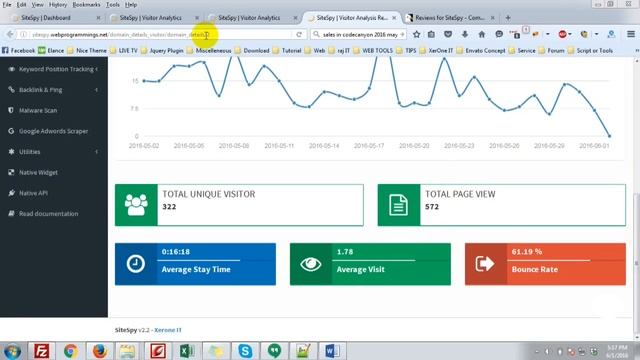Image resolution: width=640 pixels, height=360 pixels.
Task: Click the Google logo sidebar icon
Action: tap(11, 131)
